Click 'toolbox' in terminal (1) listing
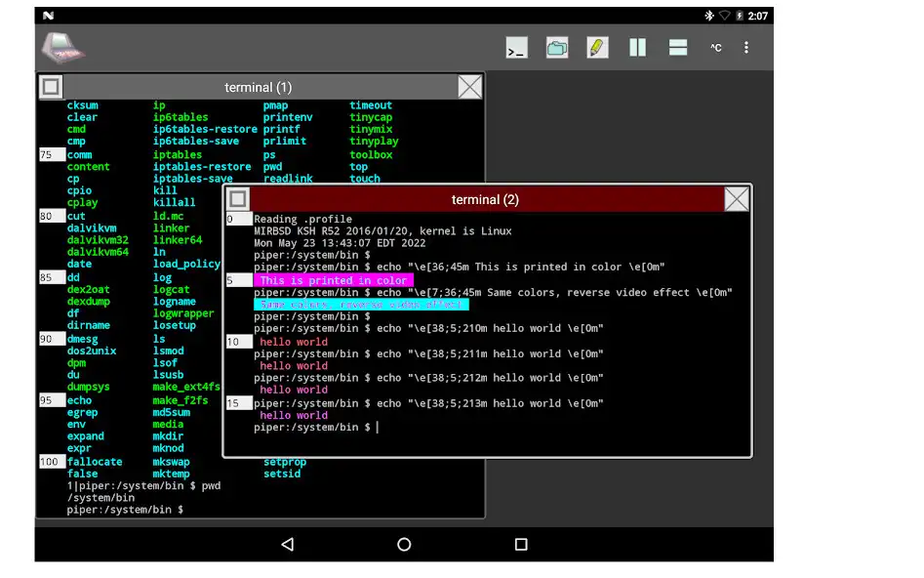The height and width of the screenshot is (578, 924). (x=371, y=154)
